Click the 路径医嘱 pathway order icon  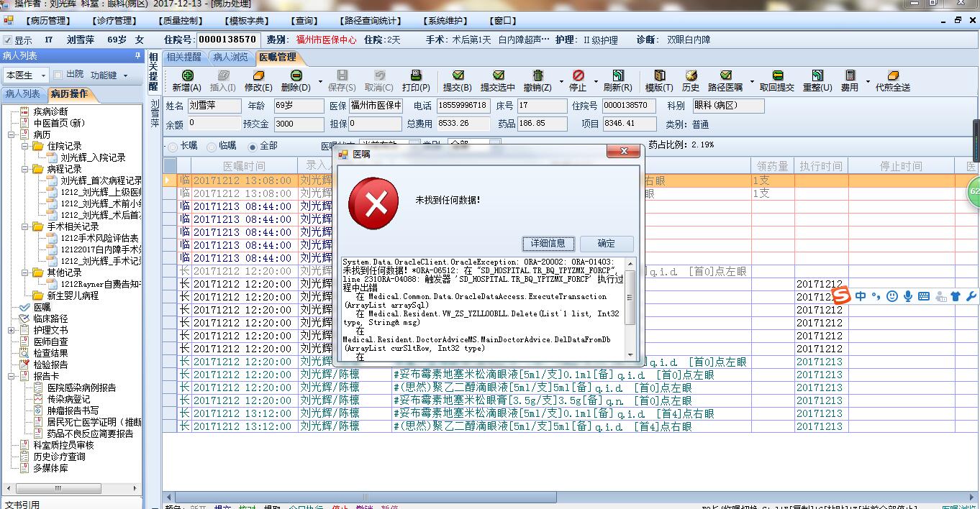(725, 75)
